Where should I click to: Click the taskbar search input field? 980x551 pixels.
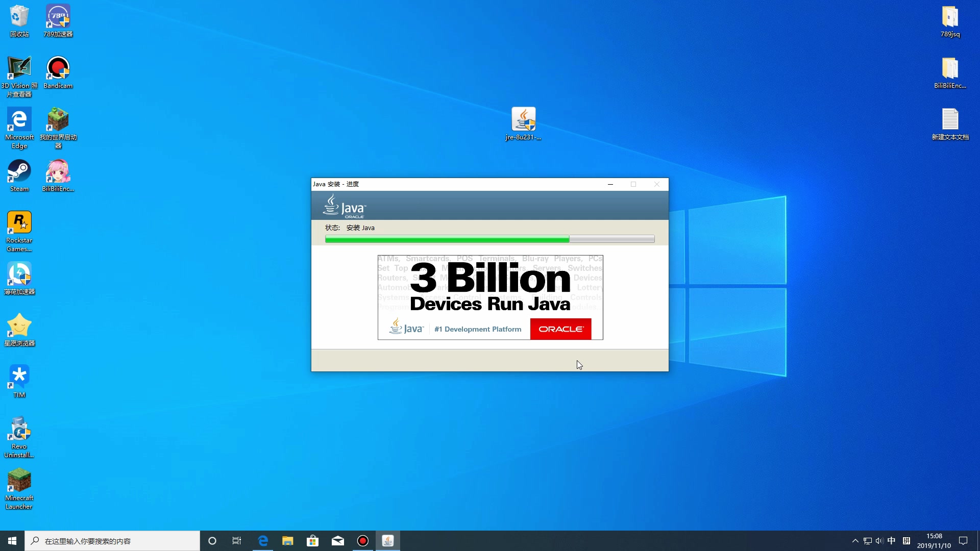pyautogui.click(x=112, y=541)
